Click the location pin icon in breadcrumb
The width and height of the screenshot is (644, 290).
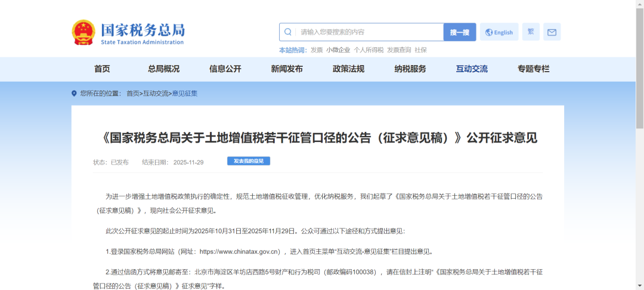coord(75,94)
